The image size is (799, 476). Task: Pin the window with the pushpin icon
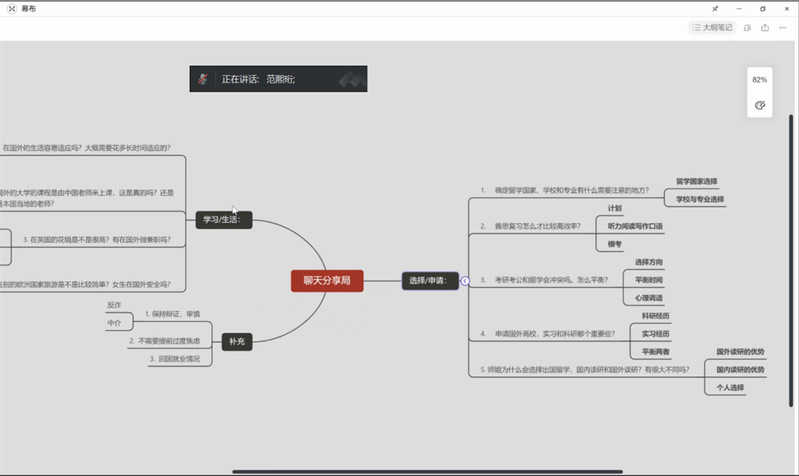click(x=714, y=8)
